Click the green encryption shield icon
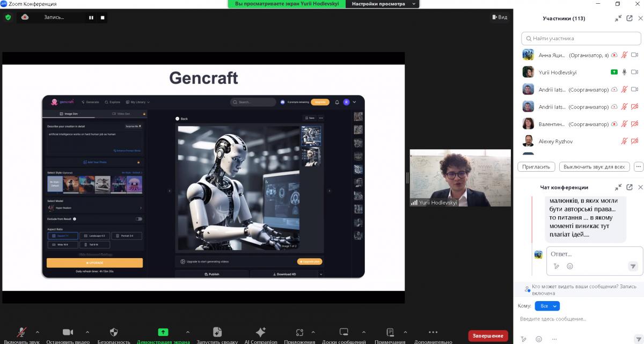644x344 pixels. tap(8, 17)
